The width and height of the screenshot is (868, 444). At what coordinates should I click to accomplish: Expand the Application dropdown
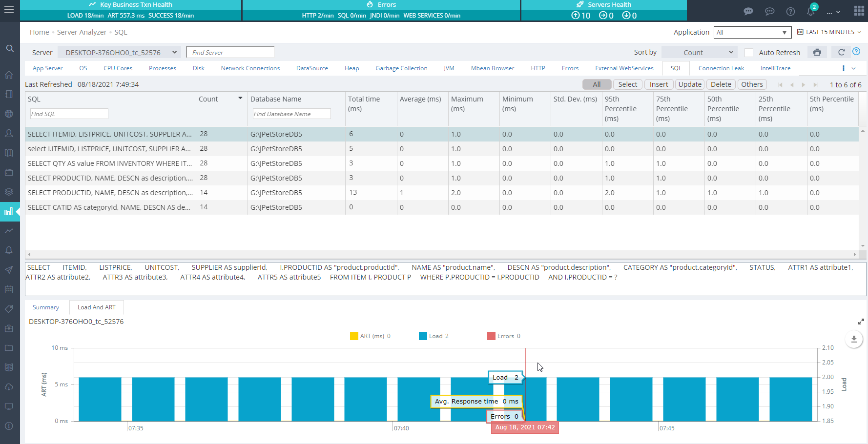[x=752, y=32]
